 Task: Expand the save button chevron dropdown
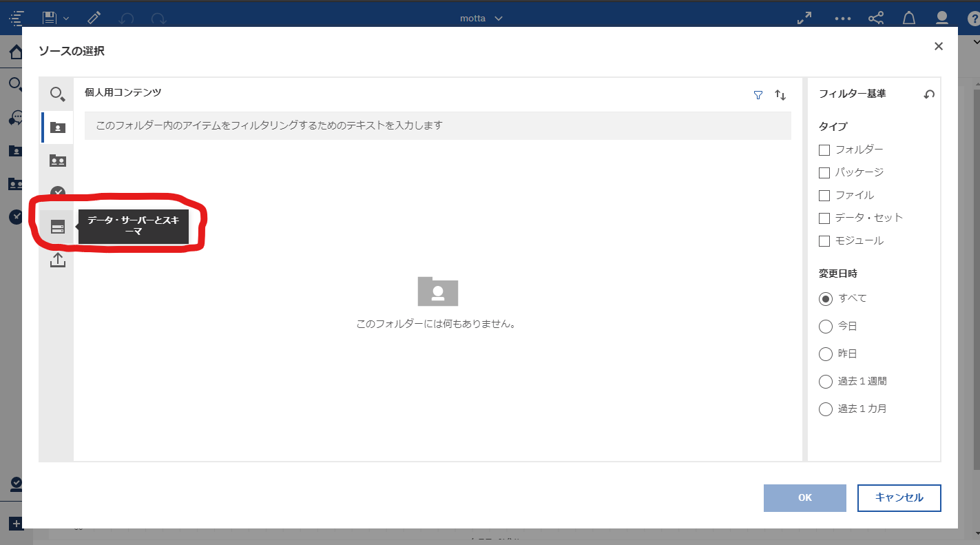[x=66, y=18]
